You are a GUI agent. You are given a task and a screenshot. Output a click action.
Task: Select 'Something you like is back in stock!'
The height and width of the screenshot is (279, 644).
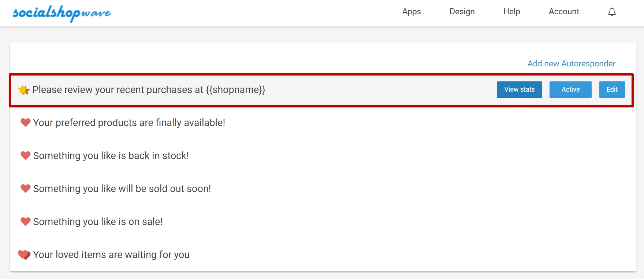coord(111,156)
